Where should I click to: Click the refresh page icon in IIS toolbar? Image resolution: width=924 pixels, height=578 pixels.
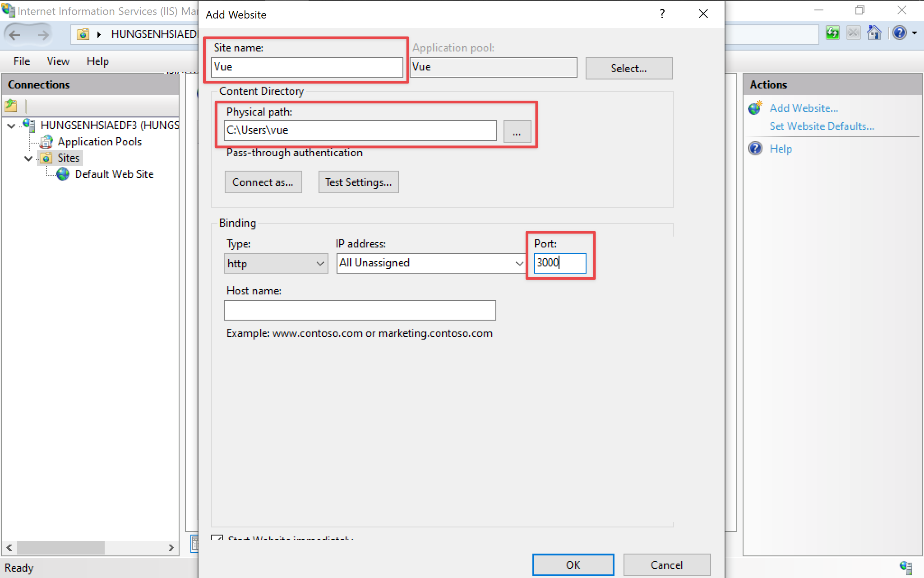tap(832, 33)
